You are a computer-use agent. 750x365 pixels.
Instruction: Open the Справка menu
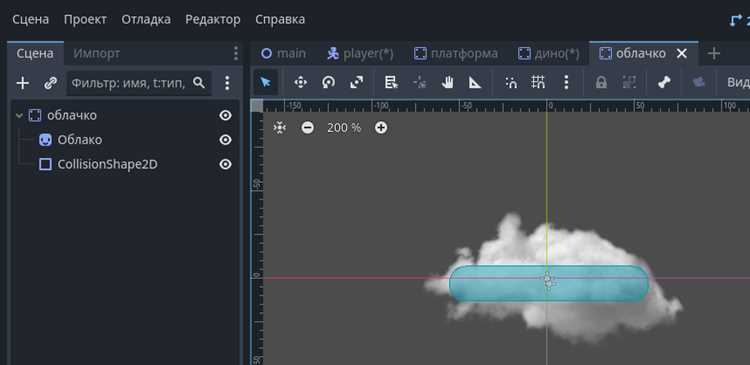280,20
